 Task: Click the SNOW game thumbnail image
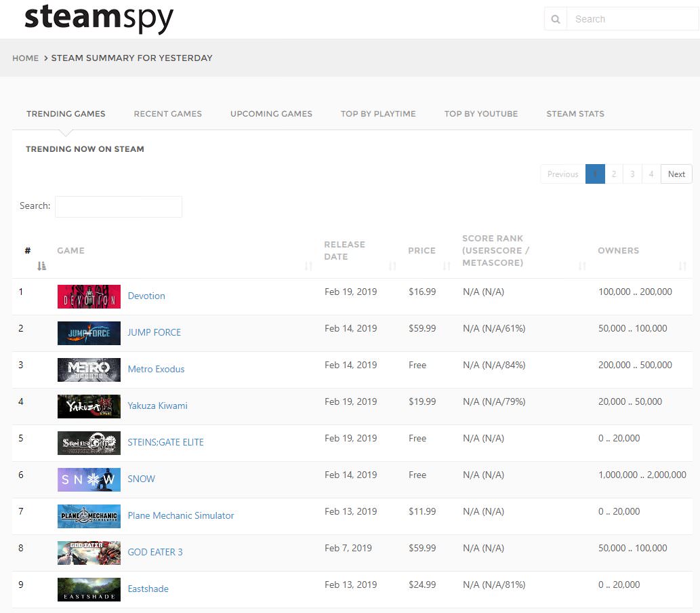tap(89, 479)
